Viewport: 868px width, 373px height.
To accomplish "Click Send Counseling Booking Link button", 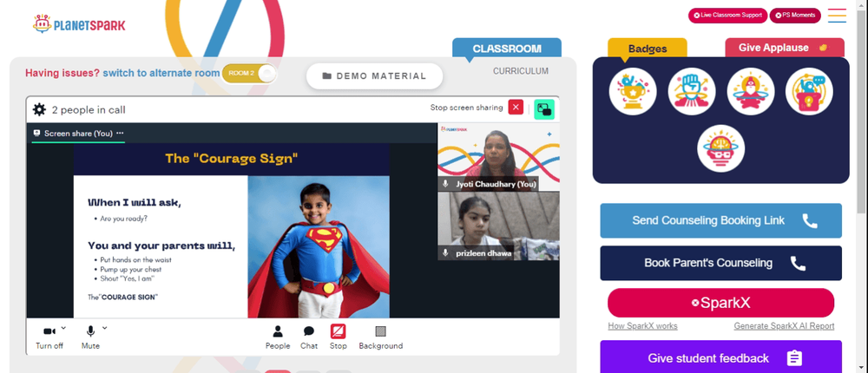I will [720, 220].
